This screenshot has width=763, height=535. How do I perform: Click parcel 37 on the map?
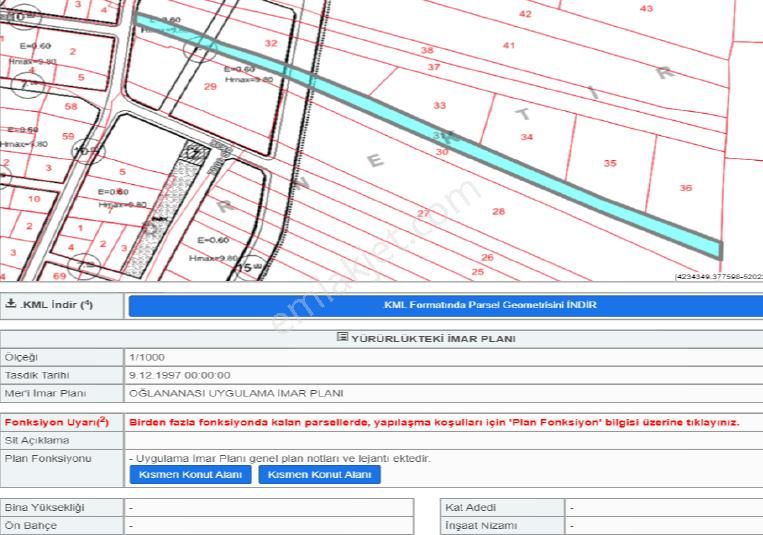434,67
